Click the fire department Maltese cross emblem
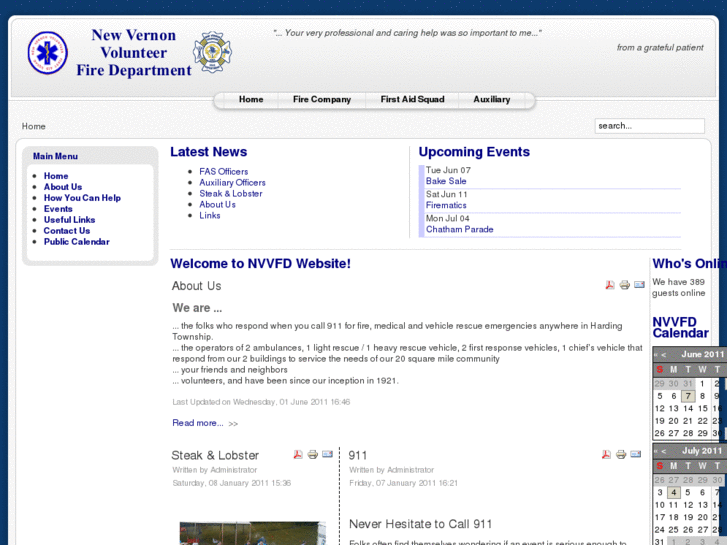The height and width of the screenshot is (545, 727). coord(212,52)
